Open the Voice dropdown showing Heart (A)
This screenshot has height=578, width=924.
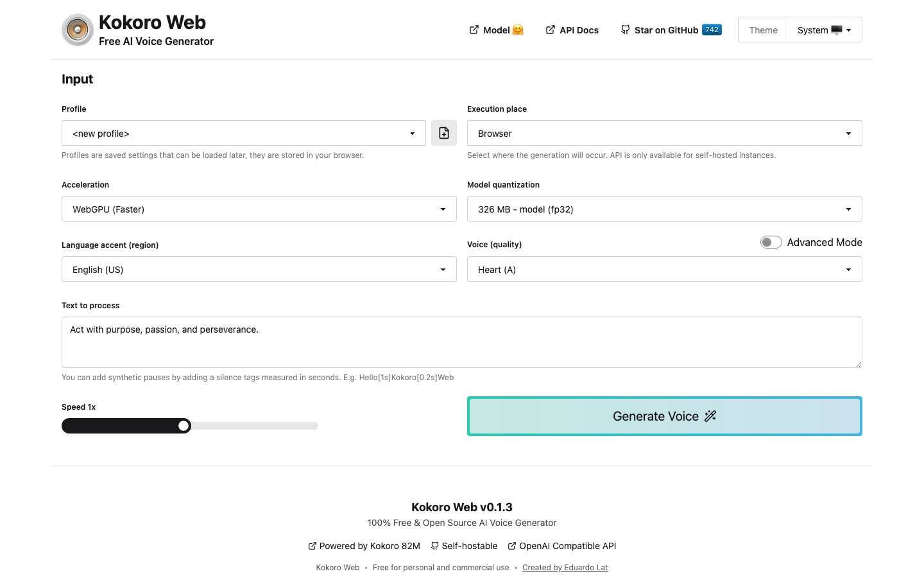(x=664, y=269)
